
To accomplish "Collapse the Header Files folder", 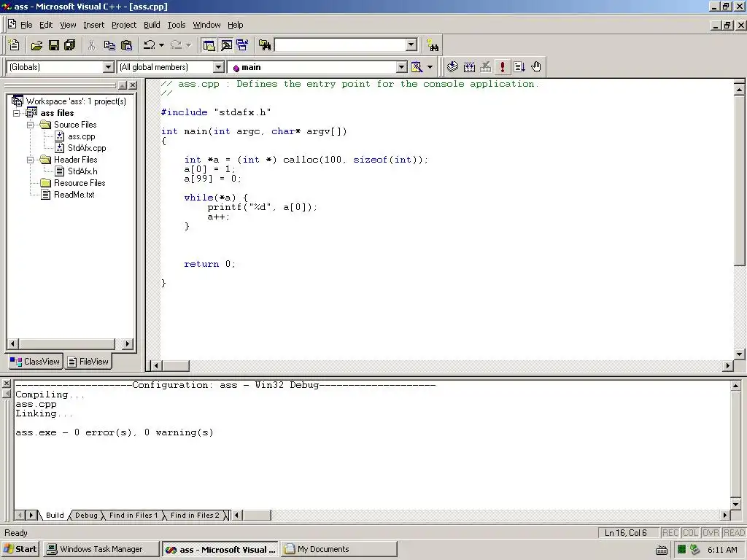I will click(x=31, y=160).
